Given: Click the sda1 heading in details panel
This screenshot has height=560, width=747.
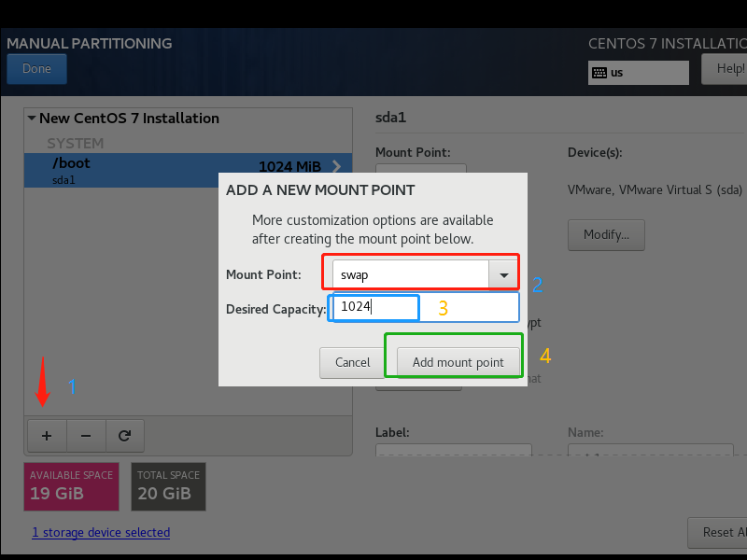Looking at the screenshot, I should tap(390, 118).
